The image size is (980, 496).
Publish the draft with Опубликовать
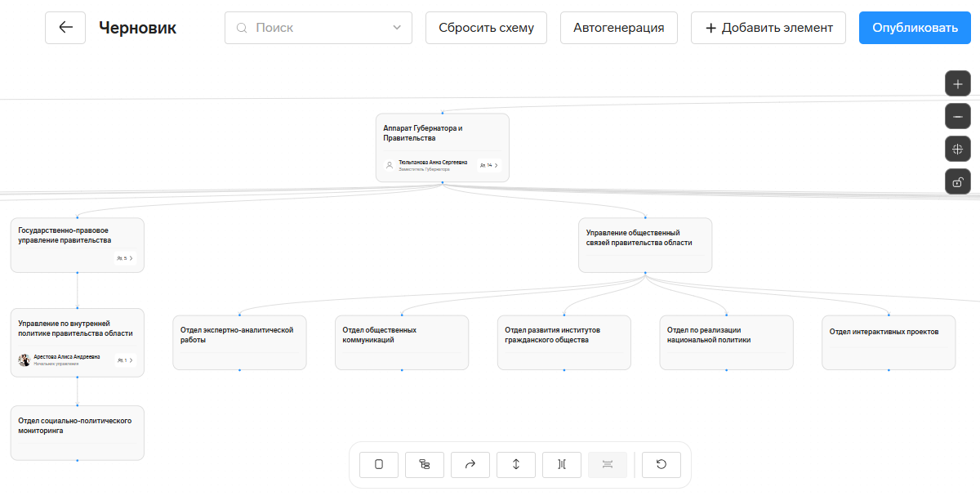click(x=915, y=28)
